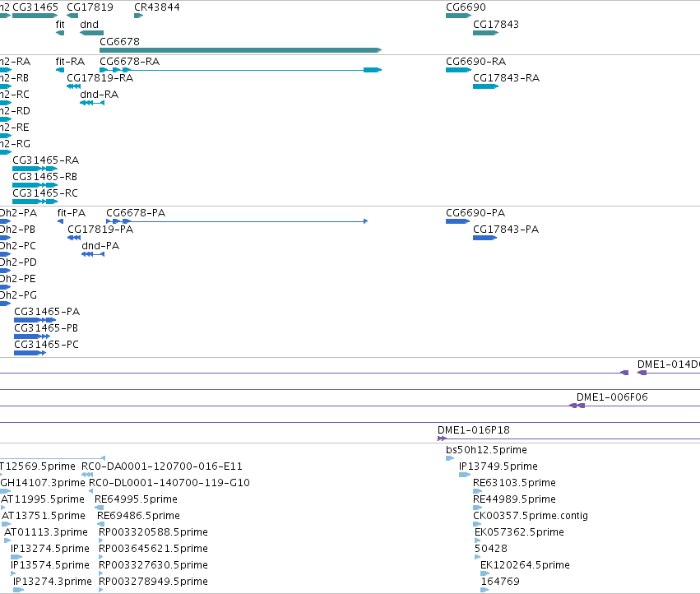Image resolution: width=700 pixels, height=594 pixels.
Task: Click the IP13574.5prime EST label
Action: pos(50,565)
